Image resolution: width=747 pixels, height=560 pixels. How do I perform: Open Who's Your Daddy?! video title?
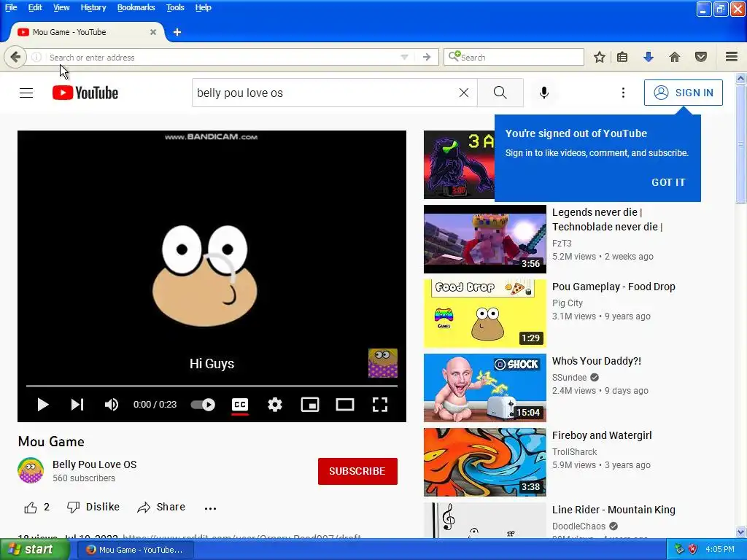(597, 361)
